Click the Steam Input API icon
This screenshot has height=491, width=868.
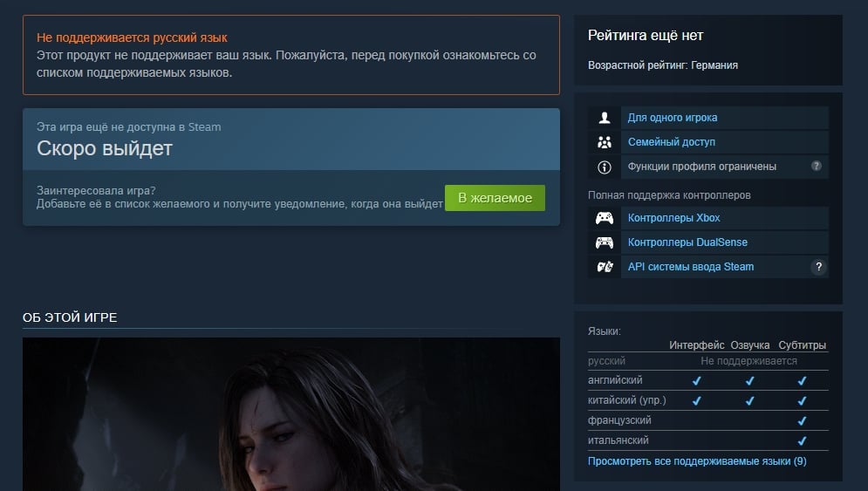[605, 267]
